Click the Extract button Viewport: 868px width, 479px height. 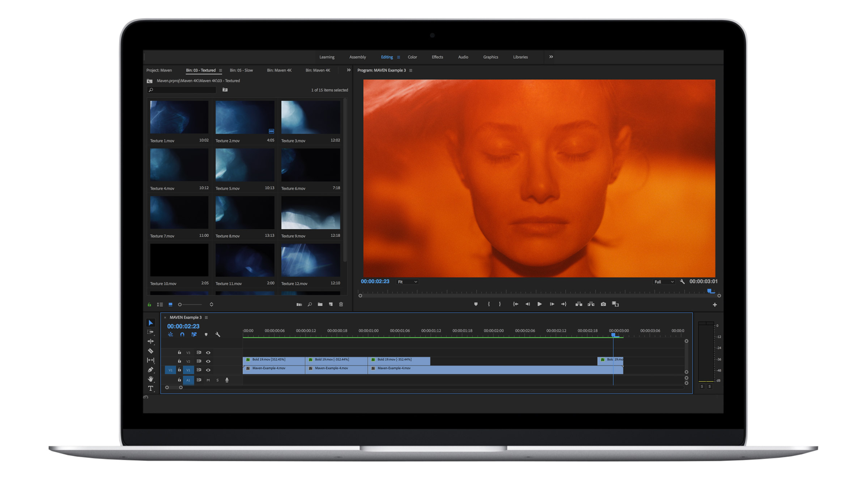pyautogui.click(x=591, y=304)
